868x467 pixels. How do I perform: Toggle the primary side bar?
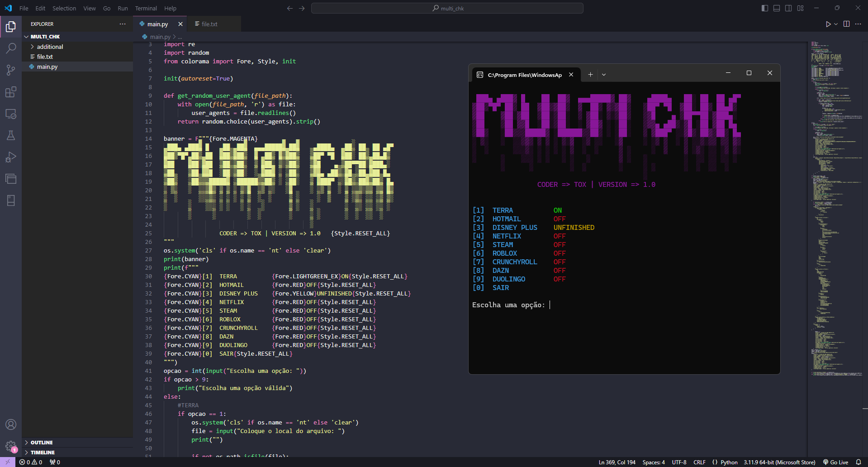tap(765, 8)
